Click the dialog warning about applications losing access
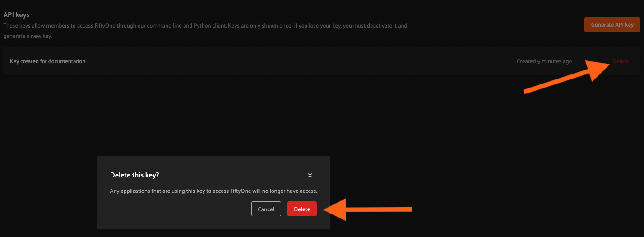644x237 pixels. 213,191
